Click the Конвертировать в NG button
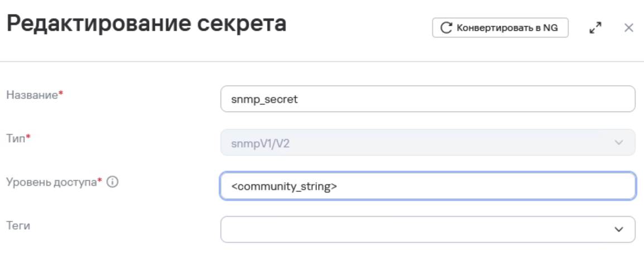 [x=500, y=27]
